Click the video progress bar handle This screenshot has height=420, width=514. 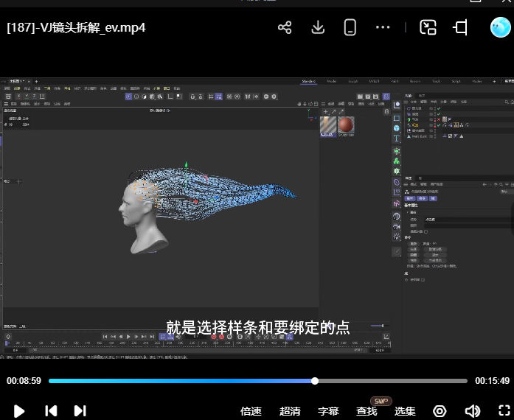315,381
